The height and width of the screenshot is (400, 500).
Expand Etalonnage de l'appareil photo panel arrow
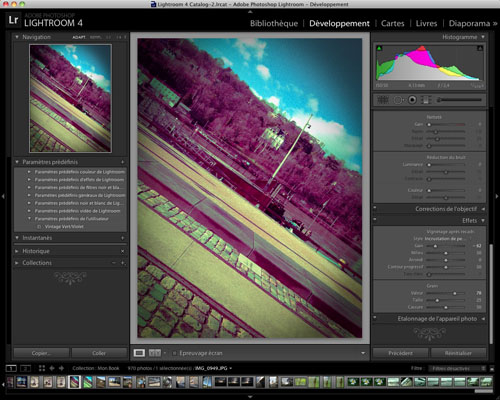coord(483,319)
